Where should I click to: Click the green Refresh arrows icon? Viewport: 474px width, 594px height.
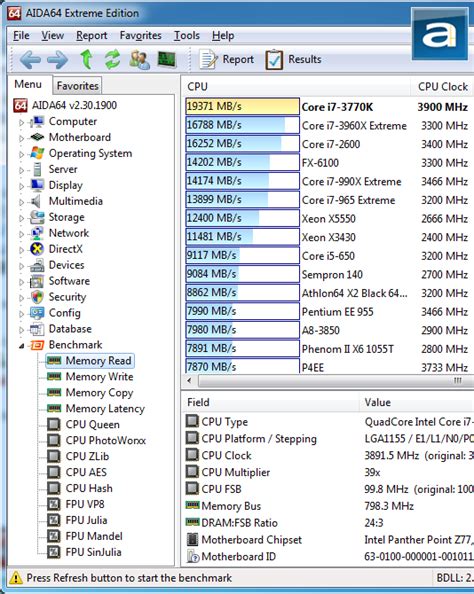113,59
